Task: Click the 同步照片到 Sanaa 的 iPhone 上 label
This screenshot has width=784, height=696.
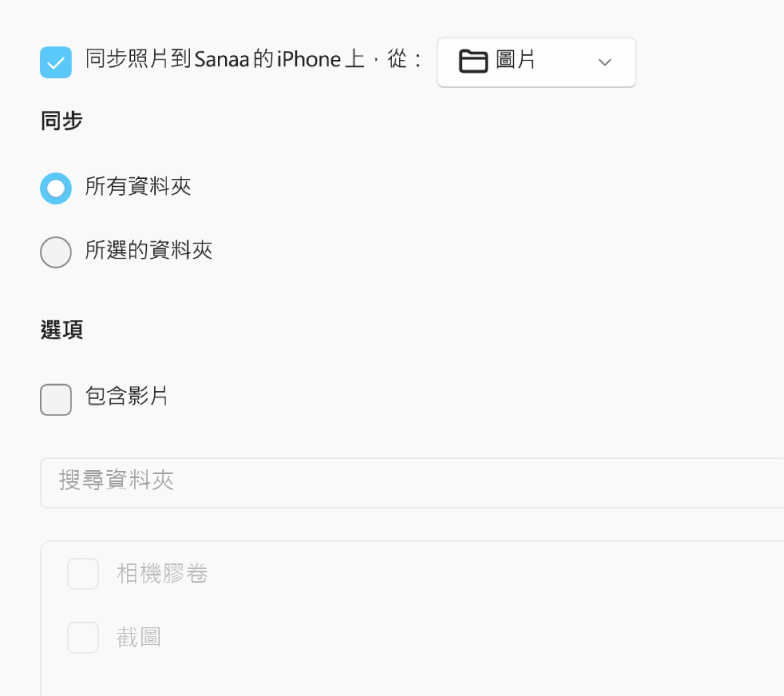Action: [225, 59]
